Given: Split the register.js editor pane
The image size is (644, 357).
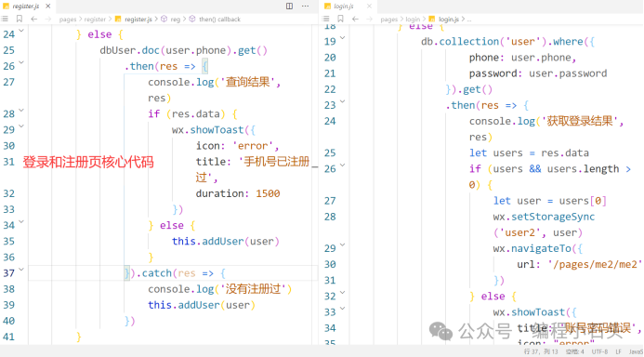Looking at the screenshot, I should [x=290, y=7].
